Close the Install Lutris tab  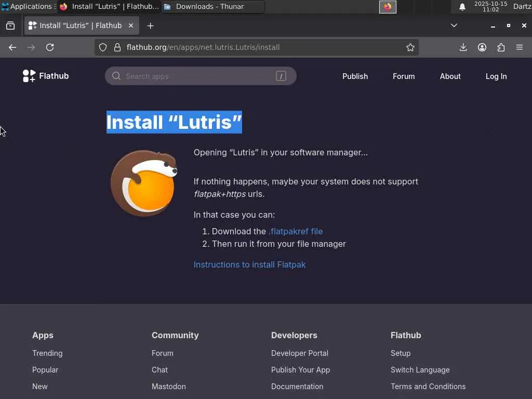click(130, 25)
